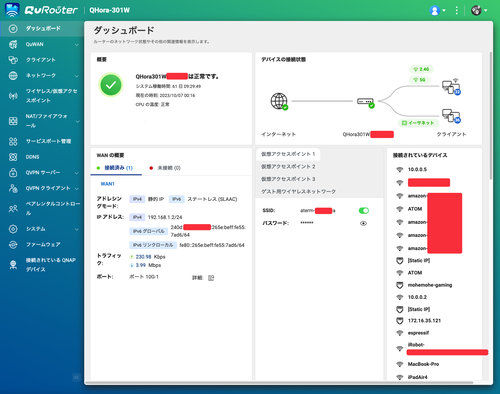Show the password with the eye icon
Viewport: 500px width, 394px height.
pyautogui.click(x=363, y=223)
